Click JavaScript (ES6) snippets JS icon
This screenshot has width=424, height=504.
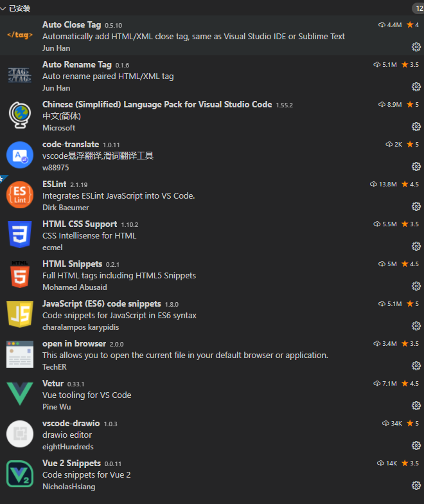[20, 314]
